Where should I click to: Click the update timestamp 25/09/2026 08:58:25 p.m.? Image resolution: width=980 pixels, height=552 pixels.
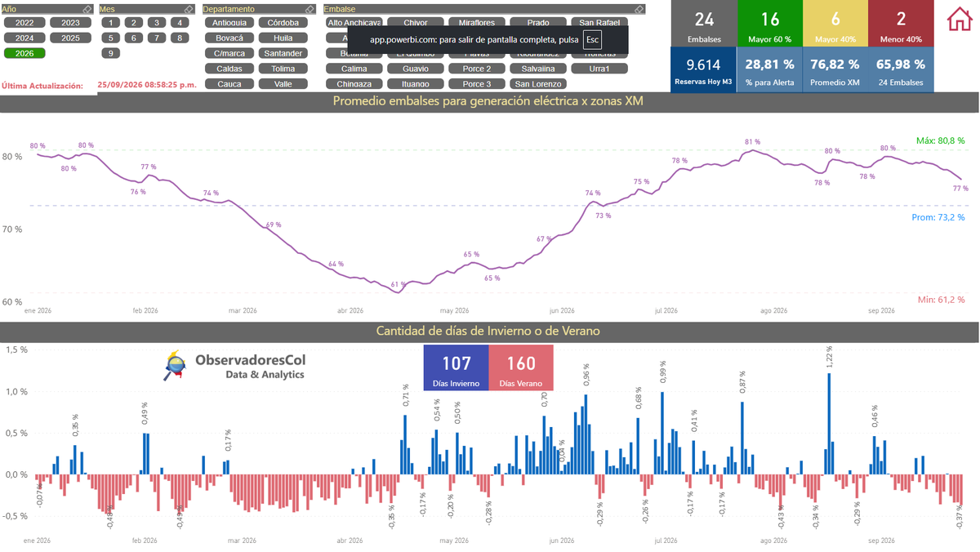(147, 85)
